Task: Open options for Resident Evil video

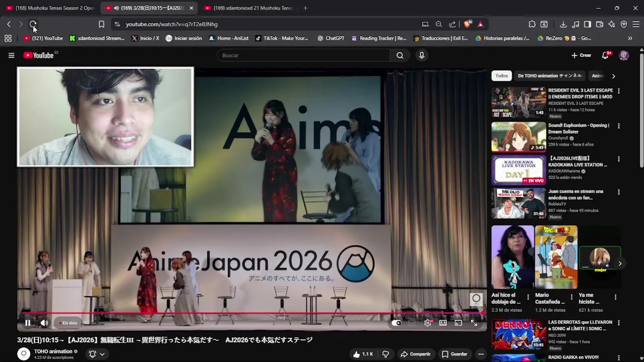Action: (x=618, y=91)
